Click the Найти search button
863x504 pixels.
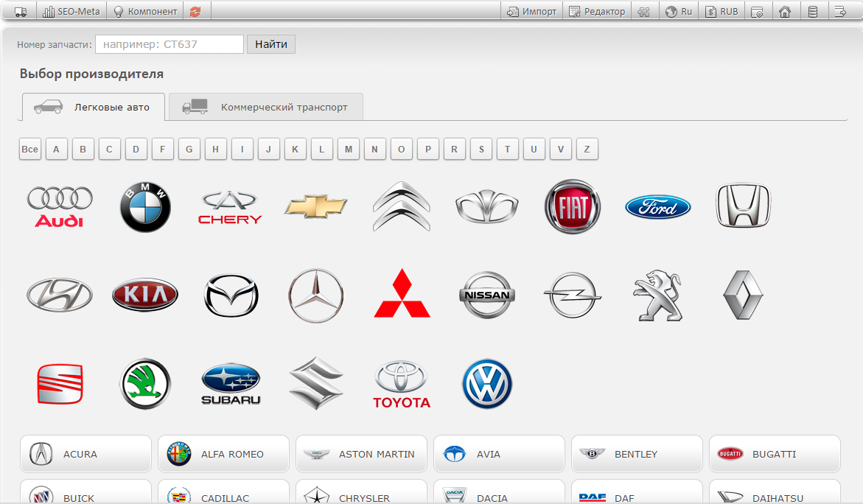[271, 44]
